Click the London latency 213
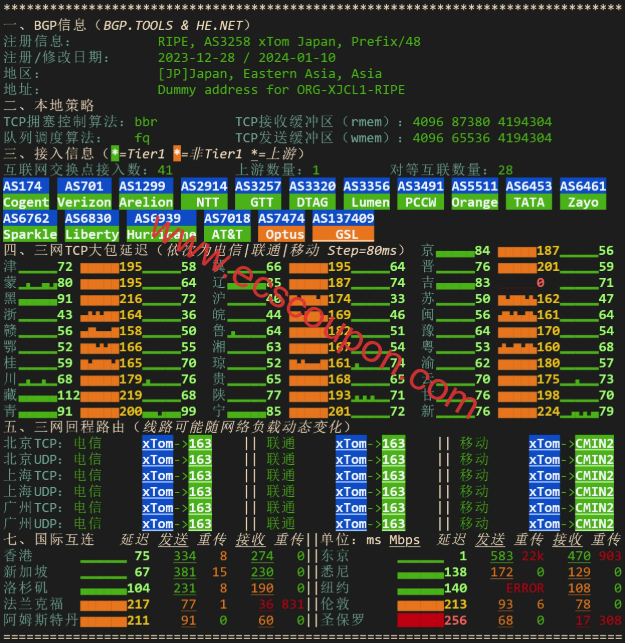Viewport: 625px width, 643px height. pos(455,604)
